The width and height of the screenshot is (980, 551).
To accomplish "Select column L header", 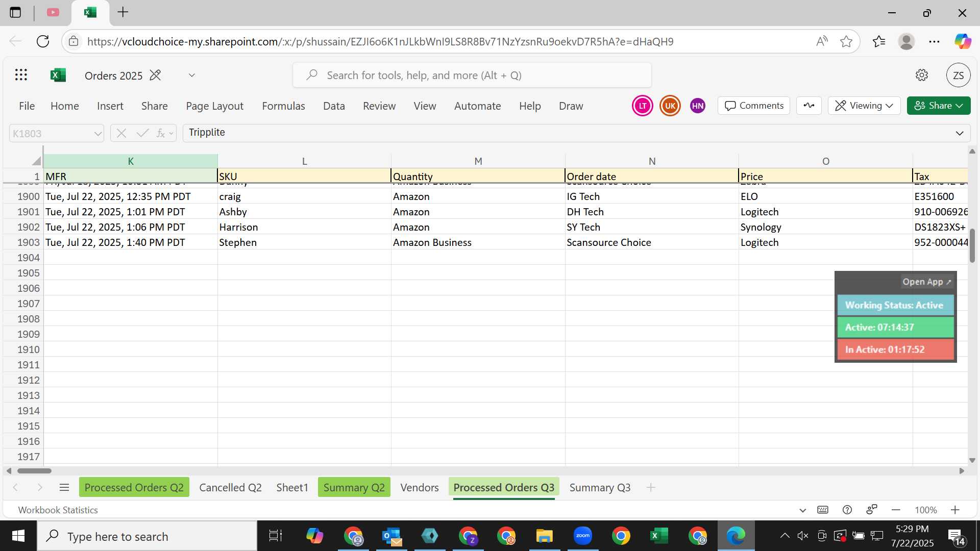I will (x=304, y=161).
